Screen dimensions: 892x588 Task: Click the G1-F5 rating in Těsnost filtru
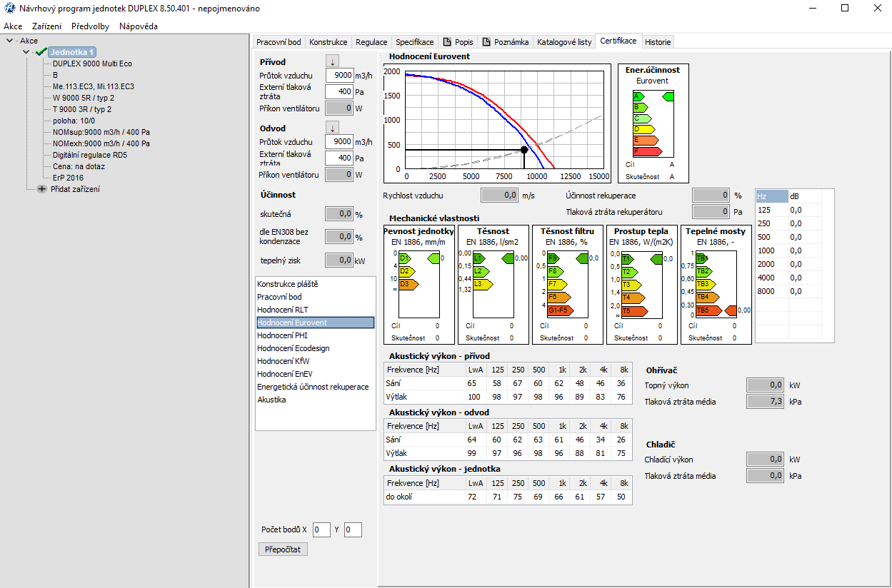(x=559, y=310)
